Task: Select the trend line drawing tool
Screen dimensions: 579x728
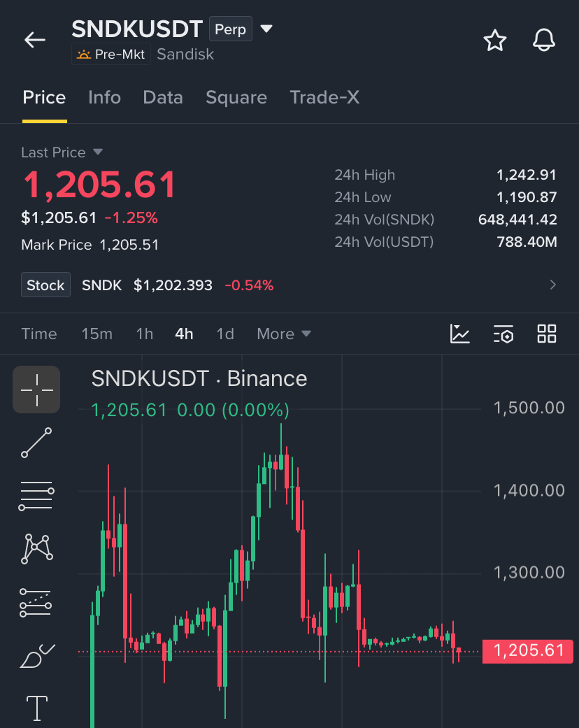Action: tap(36, 443)
